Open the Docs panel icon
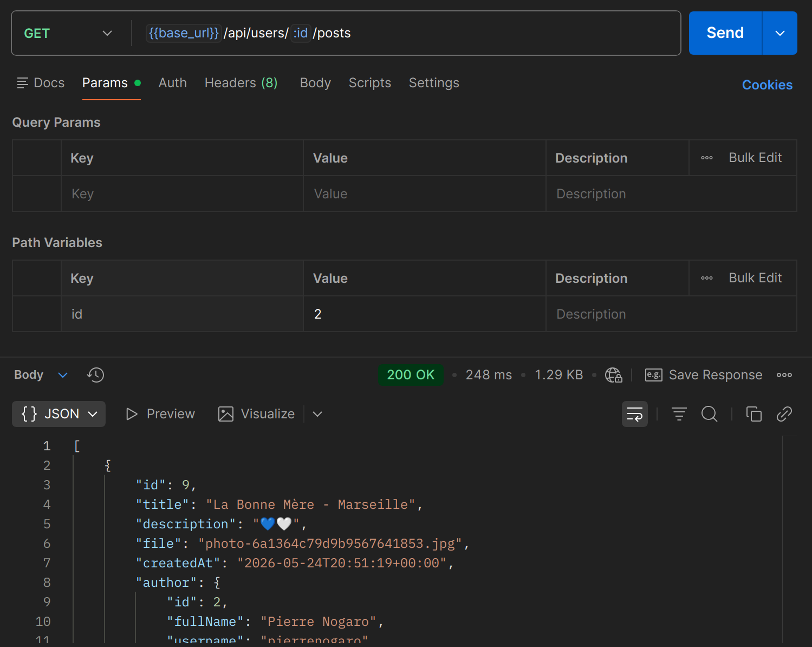 pos(22,83)
